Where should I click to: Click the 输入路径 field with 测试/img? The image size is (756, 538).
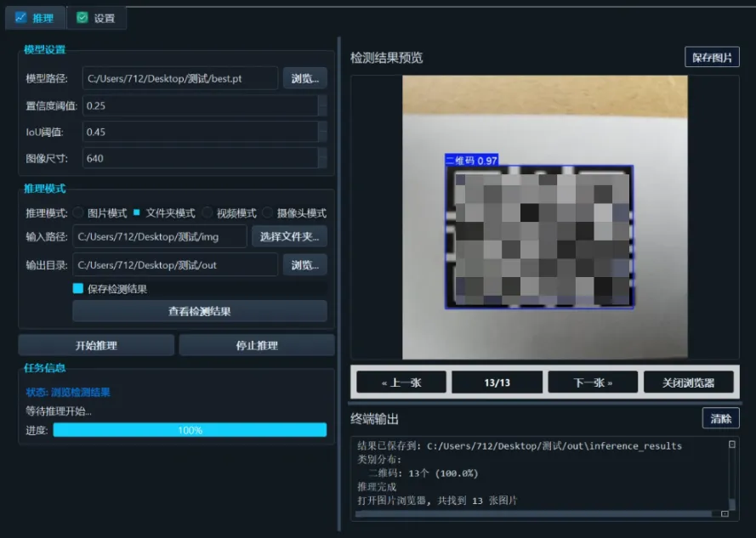(160, 236)
